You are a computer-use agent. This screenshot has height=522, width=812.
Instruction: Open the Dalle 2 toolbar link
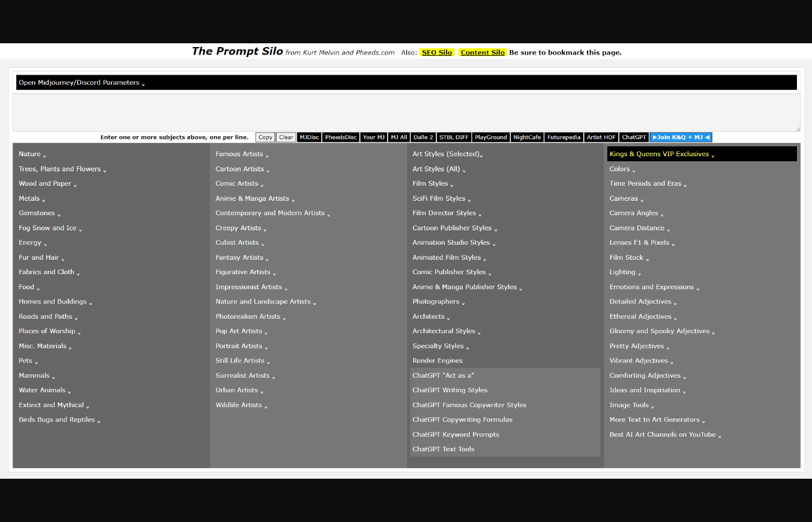(x=423, y=137)
